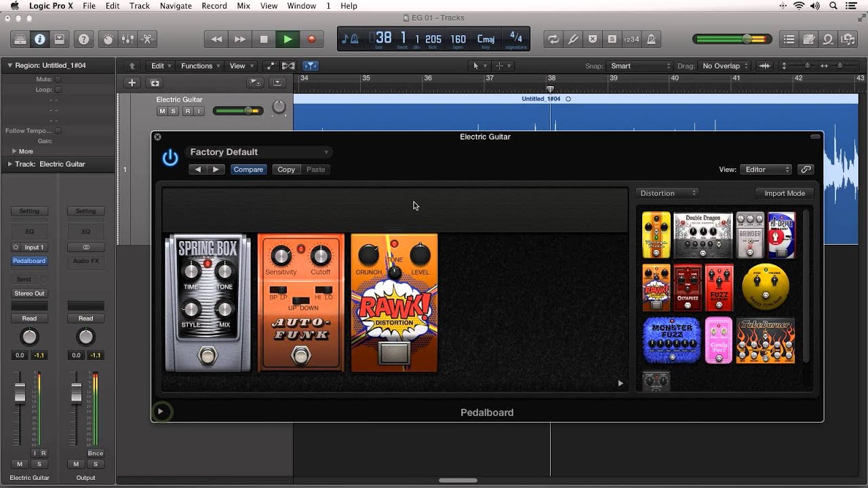This screenshot has width=868, height=488.
Task: Expand the Track Electric Guitar section
Action: click(10, 164)
